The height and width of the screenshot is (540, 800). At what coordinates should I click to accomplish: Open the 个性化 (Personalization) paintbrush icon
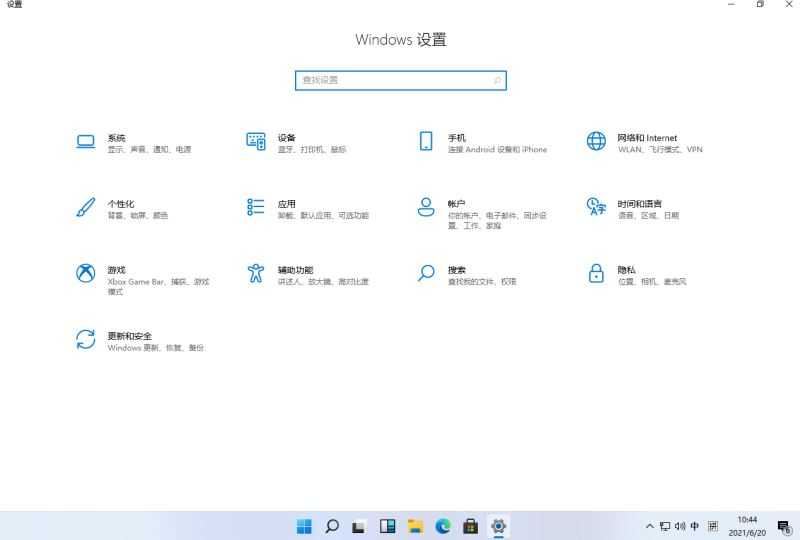coord(85,207)
